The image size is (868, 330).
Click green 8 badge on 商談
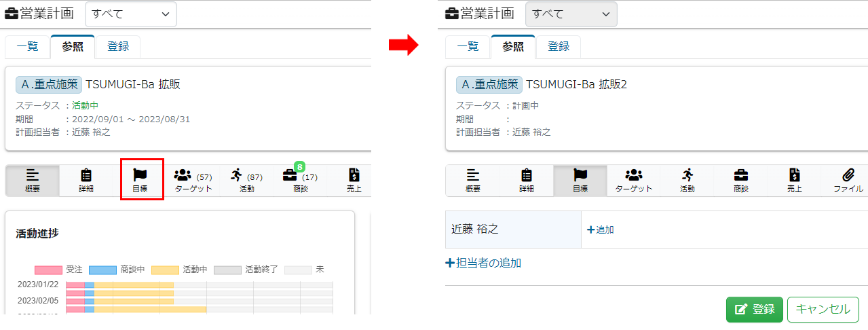[x=300, y=166]
